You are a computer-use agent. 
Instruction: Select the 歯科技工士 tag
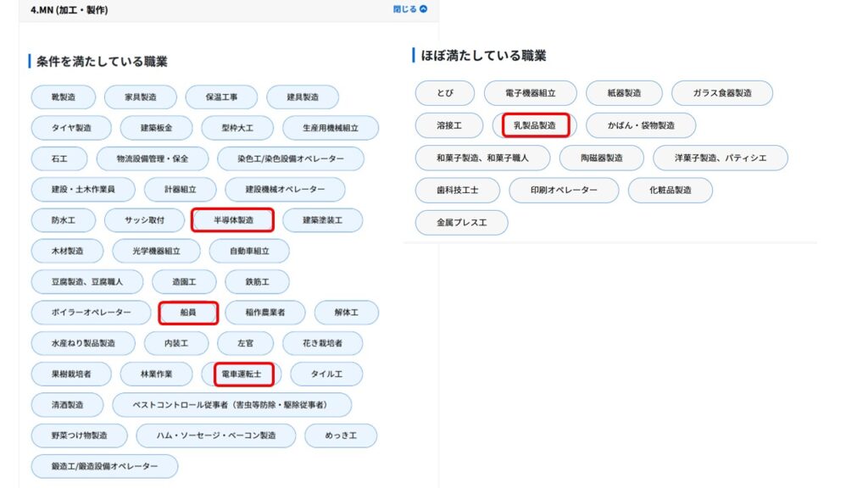[458, 190]
